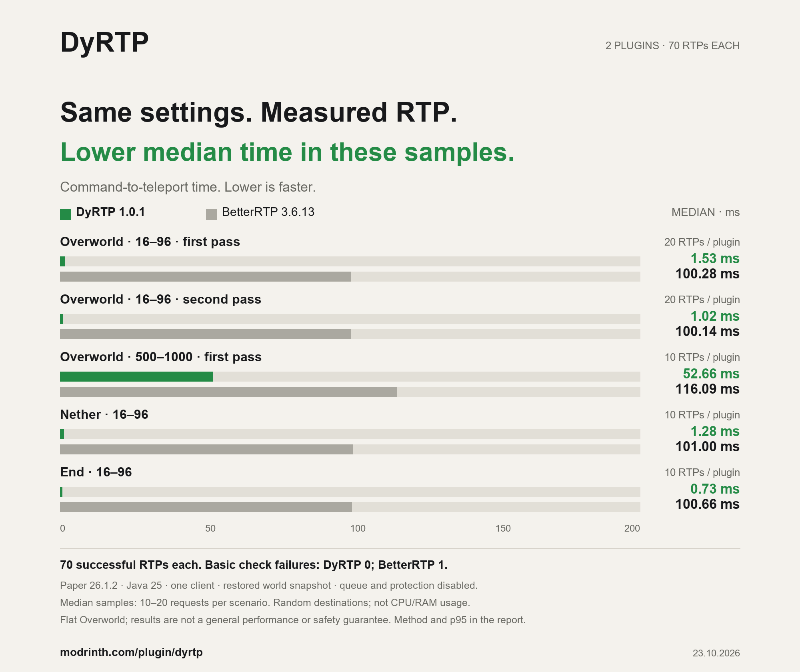
Task: Click 'Command-to-teleport time. Lower is faster.'
Action: tap(188, 187)
